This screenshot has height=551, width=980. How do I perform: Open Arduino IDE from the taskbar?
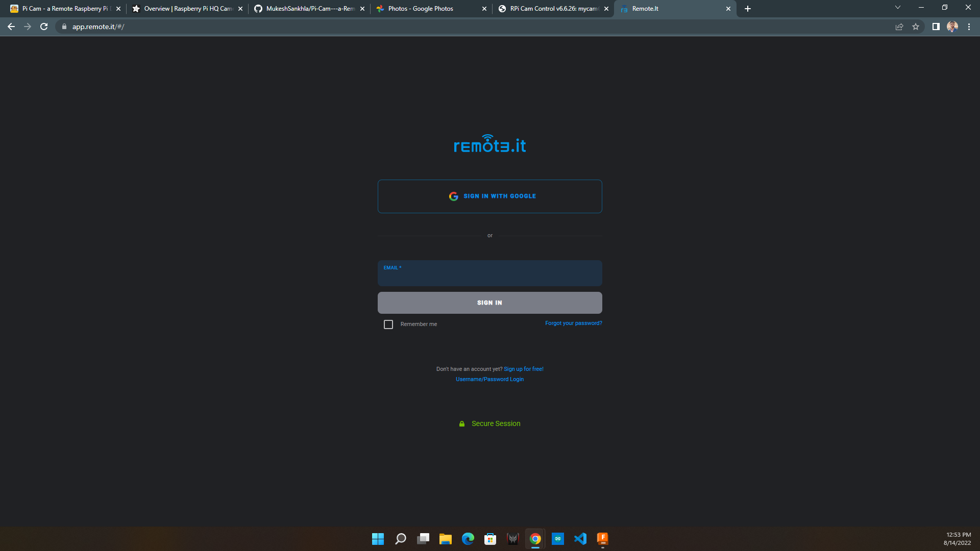tap(558, 539)
